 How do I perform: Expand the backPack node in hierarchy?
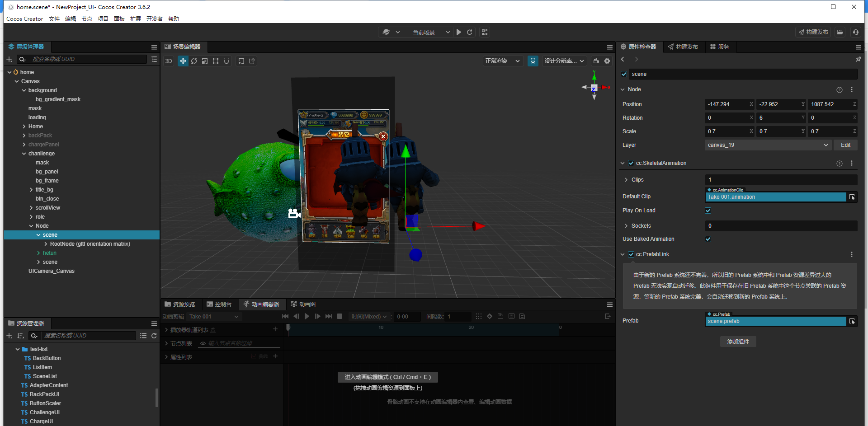(x=24, y=136)
